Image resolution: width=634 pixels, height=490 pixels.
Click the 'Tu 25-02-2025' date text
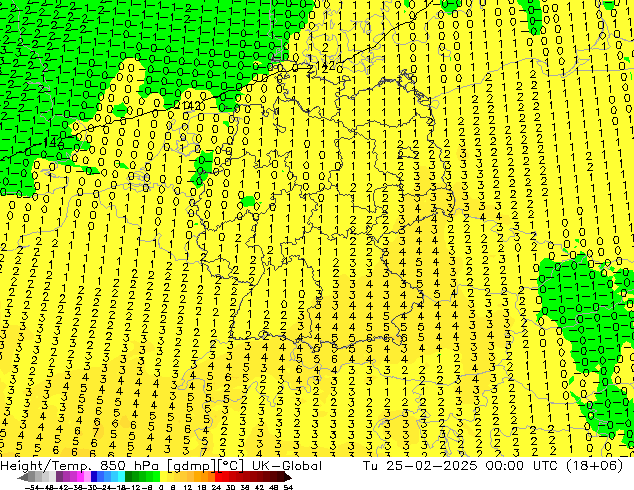coord(421,466)
